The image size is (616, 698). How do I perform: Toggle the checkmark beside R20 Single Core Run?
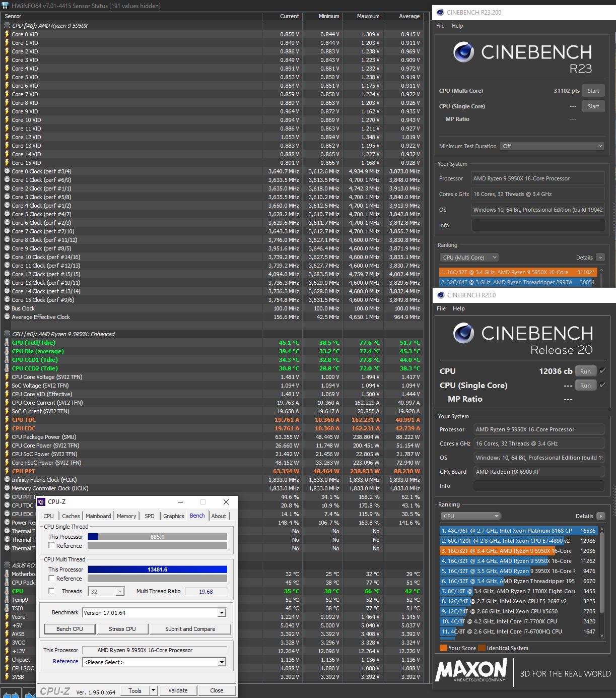(x=603, y=385)
